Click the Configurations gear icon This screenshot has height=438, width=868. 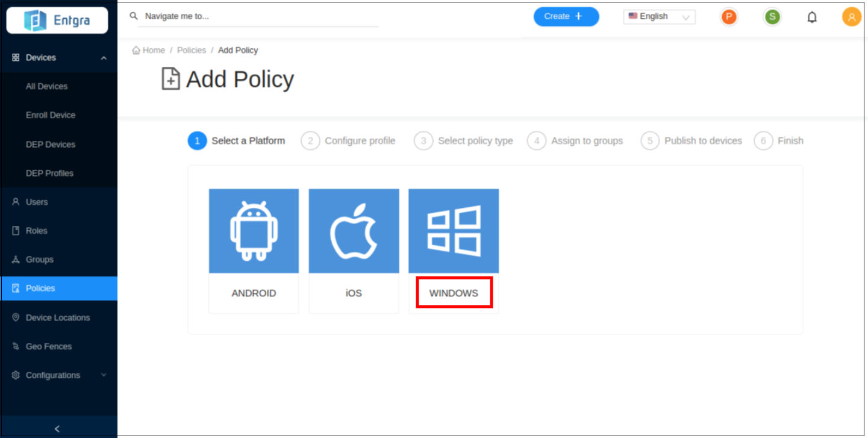tap(16, 375)
